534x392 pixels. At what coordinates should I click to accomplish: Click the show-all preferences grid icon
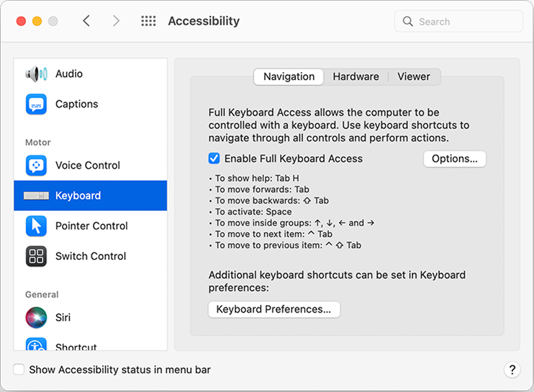148,20
